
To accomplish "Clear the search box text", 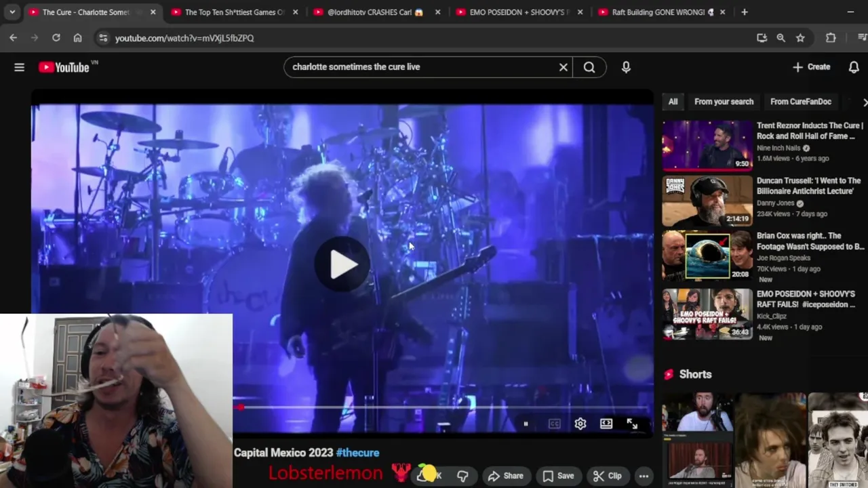I will click(563, 67).
